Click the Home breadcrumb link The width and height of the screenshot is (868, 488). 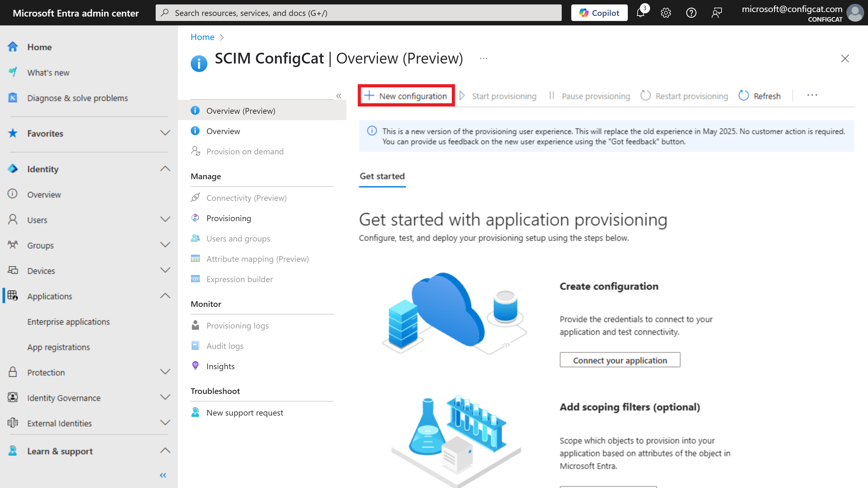point(202,37)
